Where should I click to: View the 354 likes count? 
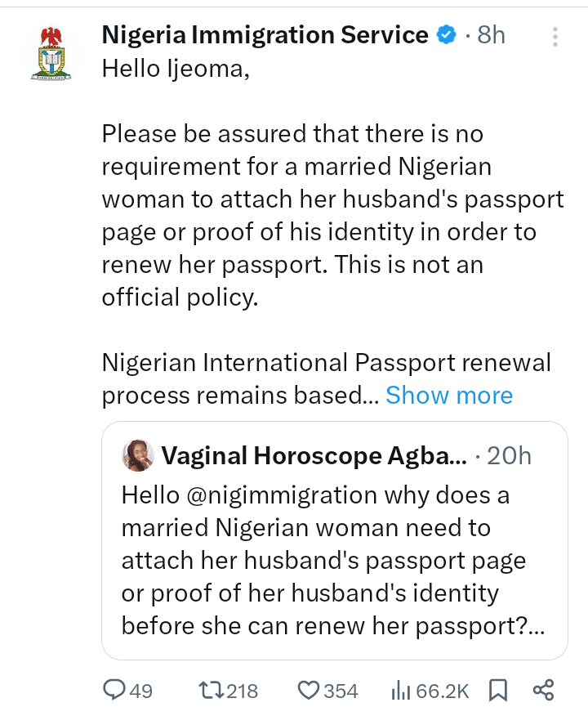(x=341, y=691)
